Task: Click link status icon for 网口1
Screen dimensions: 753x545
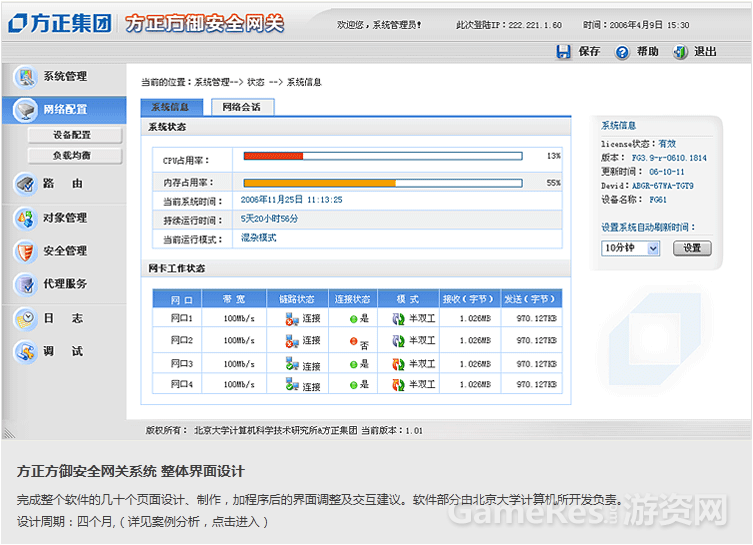Action: click(x=292, y=318)
